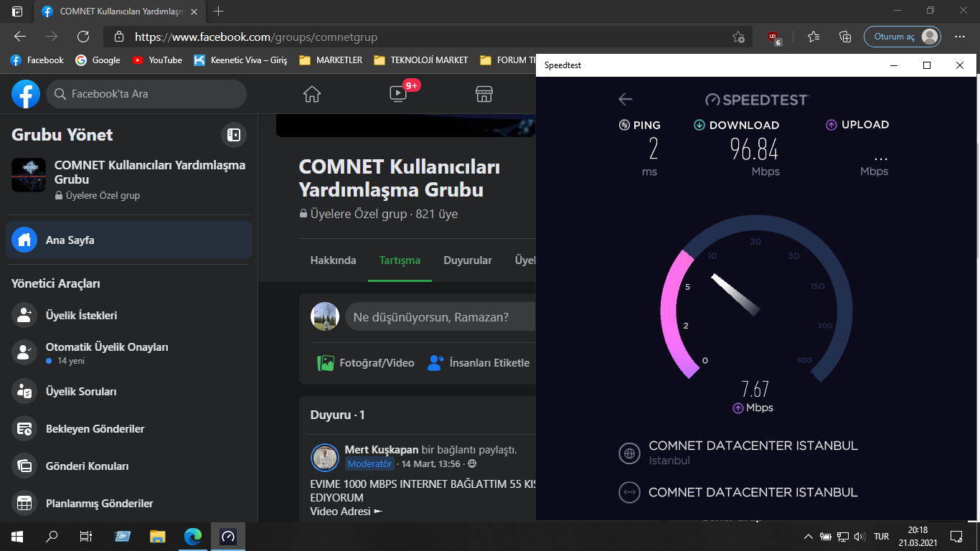
Task: Click the Facebook'ta Ara search field
Action: click(146, 94)
